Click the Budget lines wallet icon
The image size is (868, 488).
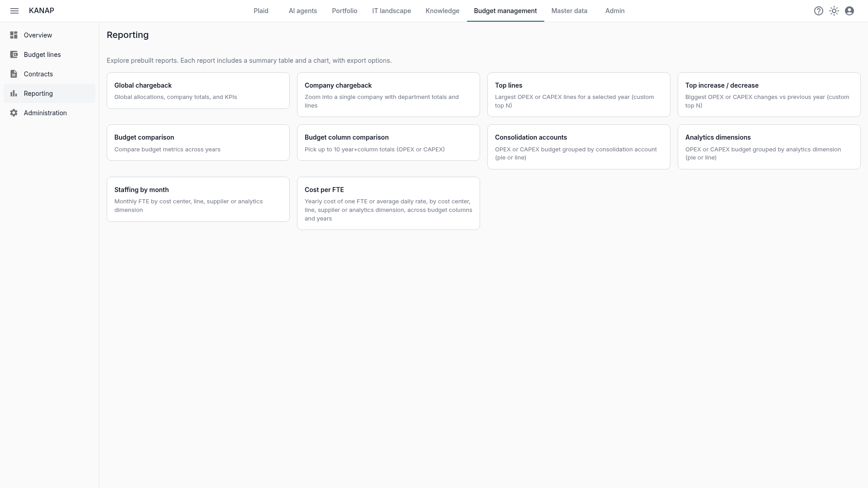pos(14,54)
